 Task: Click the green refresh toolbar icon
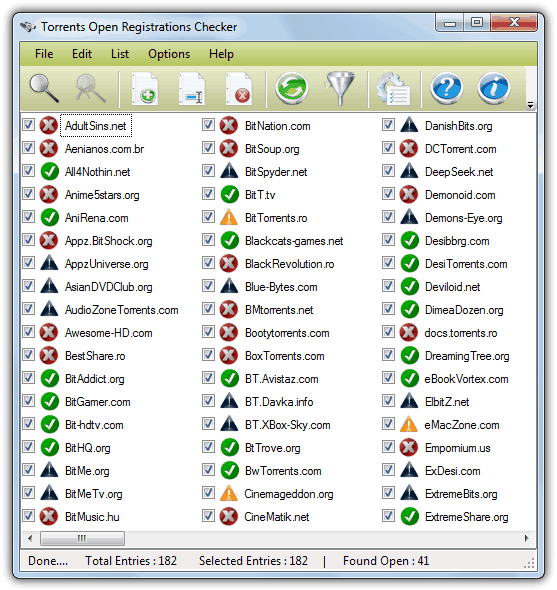pos(292,88)
